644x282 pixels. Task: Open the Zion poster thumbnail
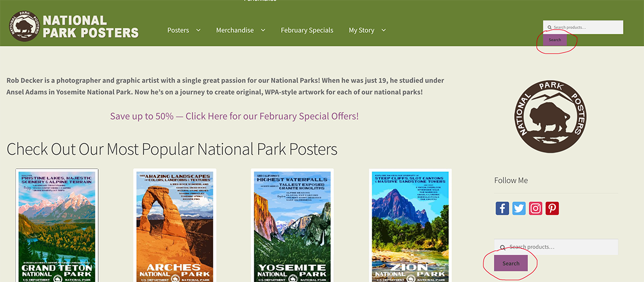[x=410, y=226]
